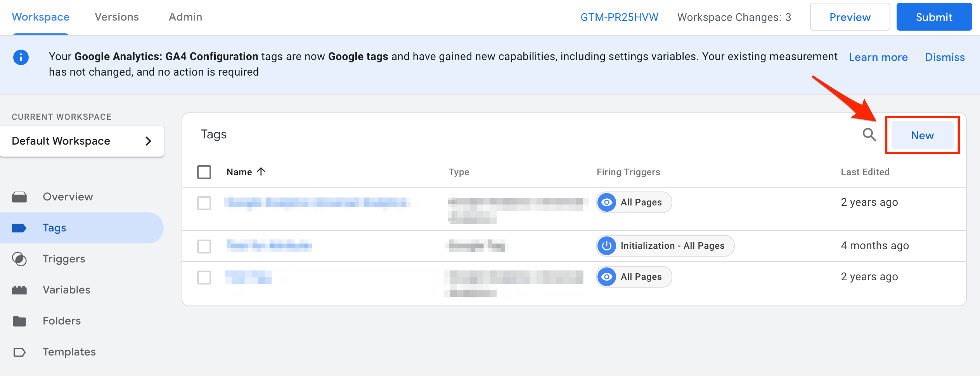Expand the Default Workspace selector

[x=82, y=141]
